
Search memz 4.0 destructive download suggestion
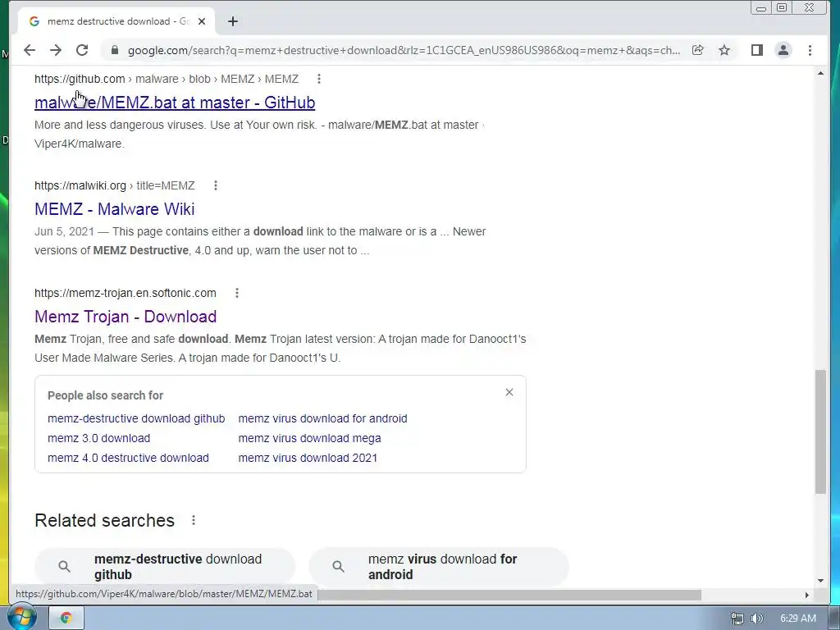[x=128, y=458]
